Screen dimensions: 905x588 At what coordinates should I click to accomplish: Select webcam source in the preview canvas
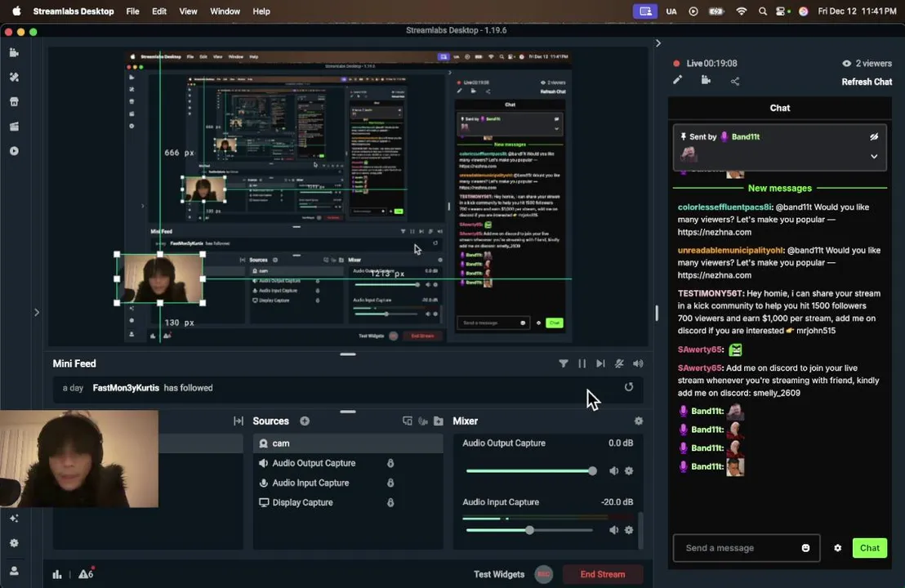pos(160,278)
